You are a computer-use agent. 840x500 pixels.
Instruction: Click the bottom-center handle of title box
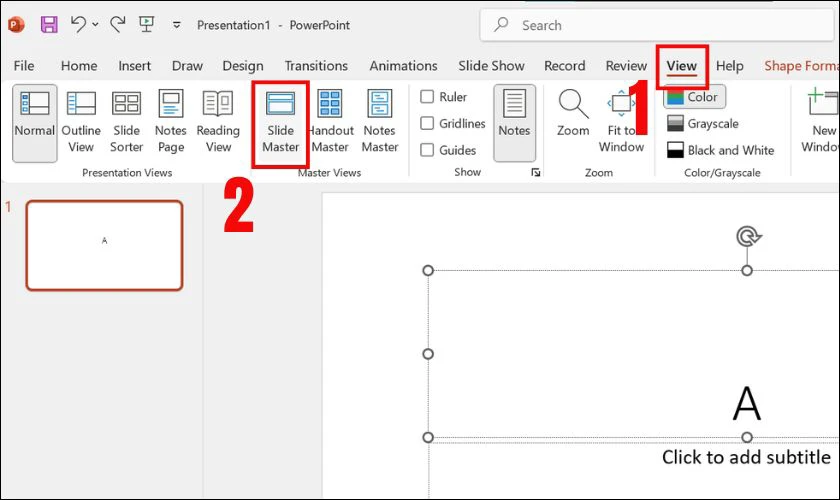[x=747, y=437]
